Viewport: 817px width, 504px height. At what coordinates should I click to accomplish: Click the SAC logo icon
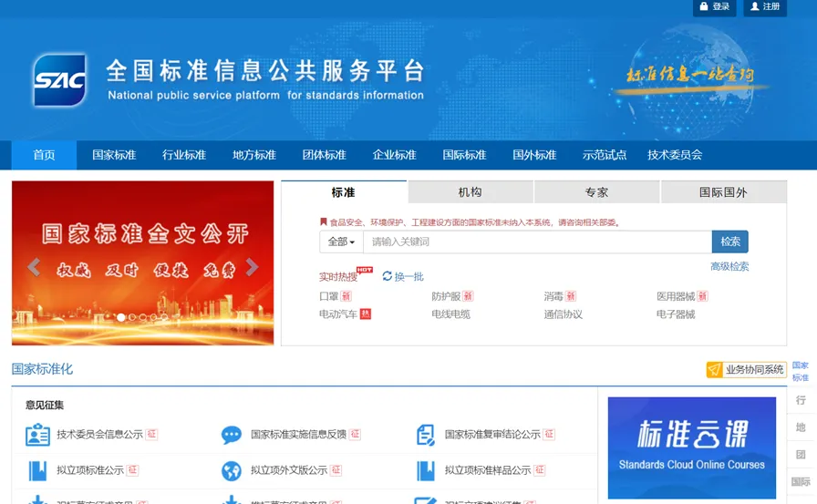coord(59,79)
